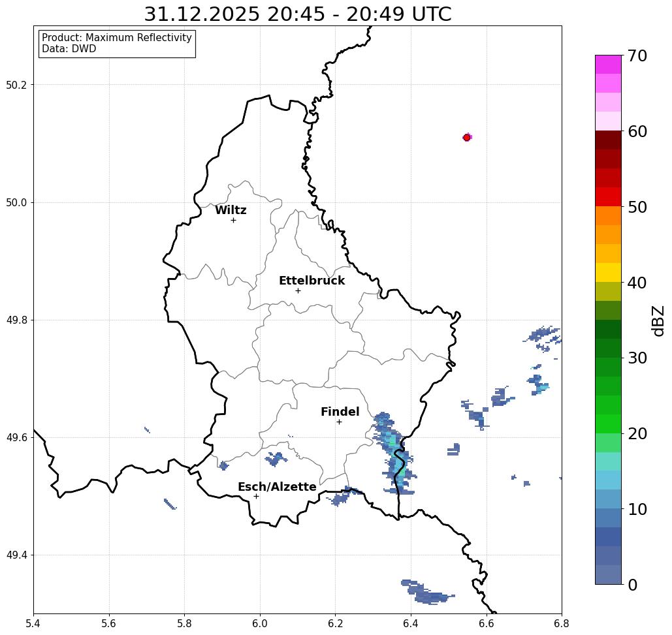Click the longitude label 6.2
Screen dimensions: 672x635
(x=336, y=623)
